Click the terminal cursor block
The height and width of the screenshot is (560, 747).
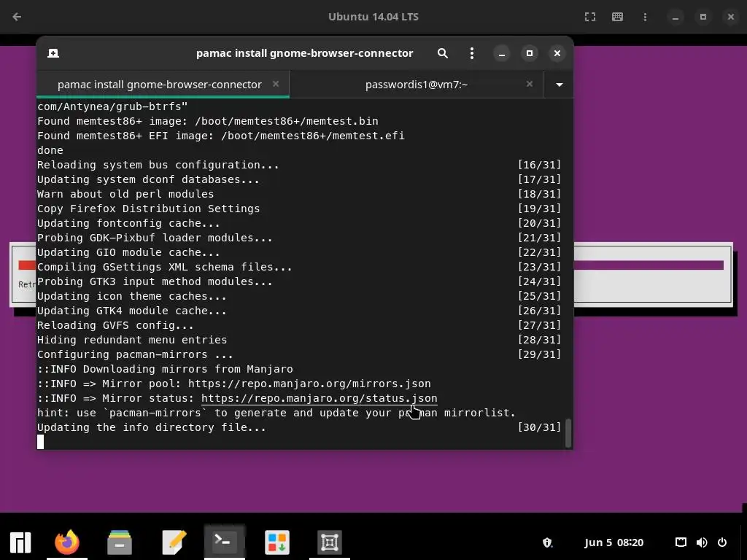click(41, 442)
